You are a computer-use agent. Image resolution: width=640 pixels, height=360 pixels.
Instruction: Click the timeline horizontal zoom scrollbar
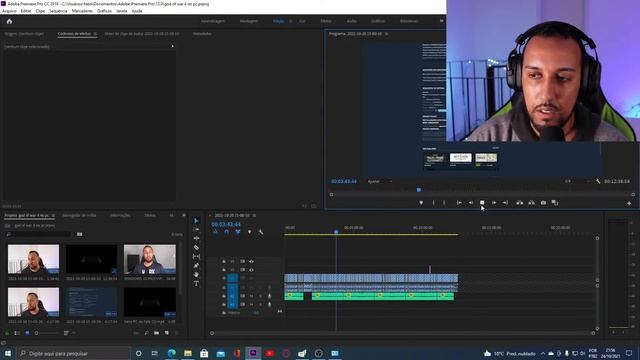[x=402, y=333]
